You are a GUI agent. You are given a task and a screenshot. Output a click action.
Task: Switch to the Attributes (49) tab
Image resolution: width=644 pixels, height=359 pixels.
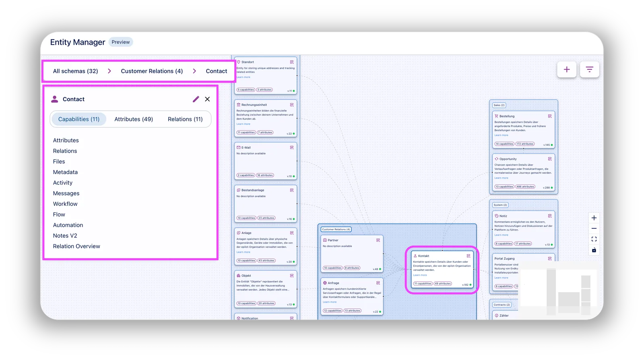click(134, 119)
